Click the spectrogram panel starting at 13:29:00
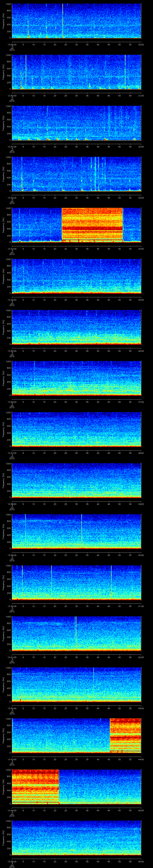 [x=76, y=21]
